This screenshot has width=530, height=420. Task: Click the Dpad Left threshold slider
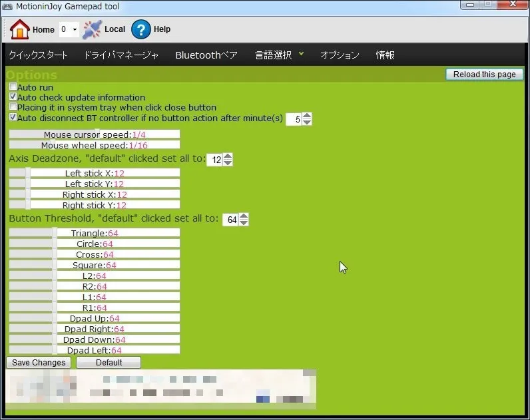pyautogui.click(x=95, y=349)
